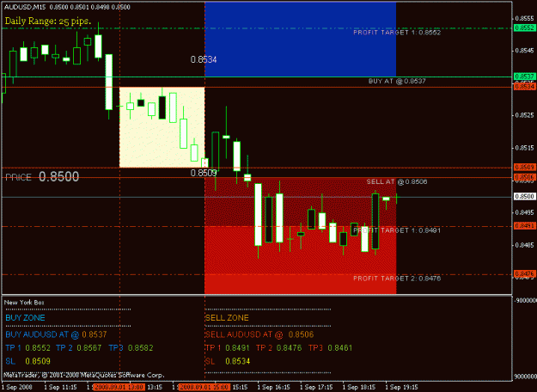Click 'SELL AUDUSD AT @ 0.8506' text

point(259,334)
